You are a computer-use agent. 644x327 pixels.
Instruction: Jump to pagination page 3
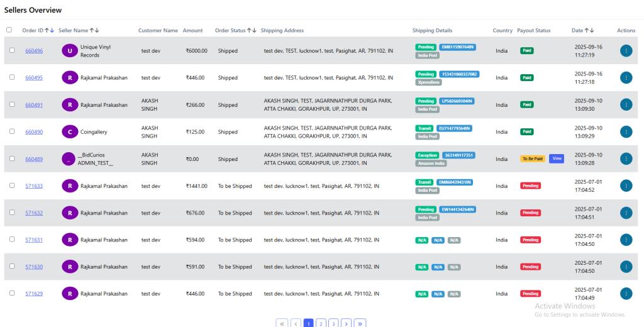pos(333,323)
